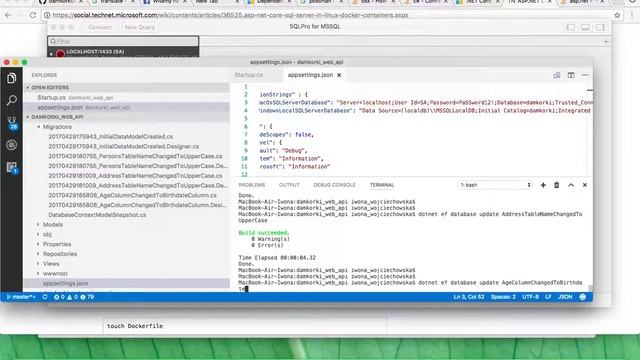Click the Ln 3, Col 52 status entry

(x=469, y=297)
